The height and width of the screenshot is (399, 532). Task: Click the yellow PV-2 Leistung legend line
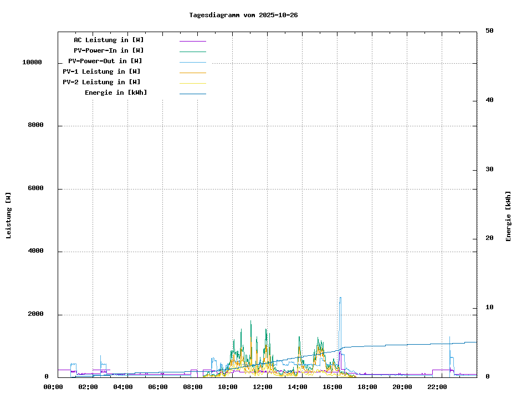tap(192, 83)
